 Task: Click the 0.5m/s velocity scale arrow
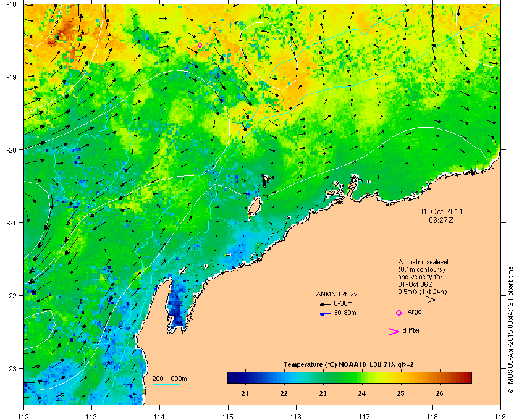pyautogui.click(x=421, y=300)
